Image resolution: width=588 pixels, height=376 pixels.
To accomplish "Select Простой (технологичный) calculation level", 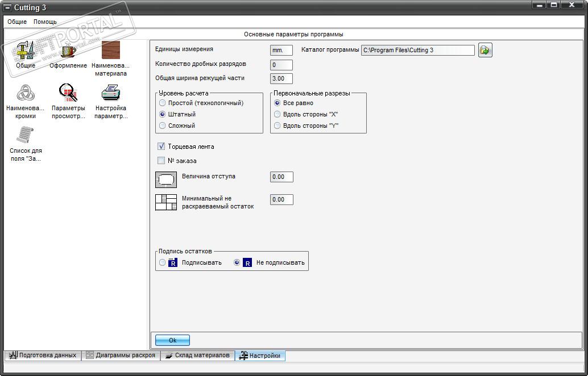I will 163,103.
